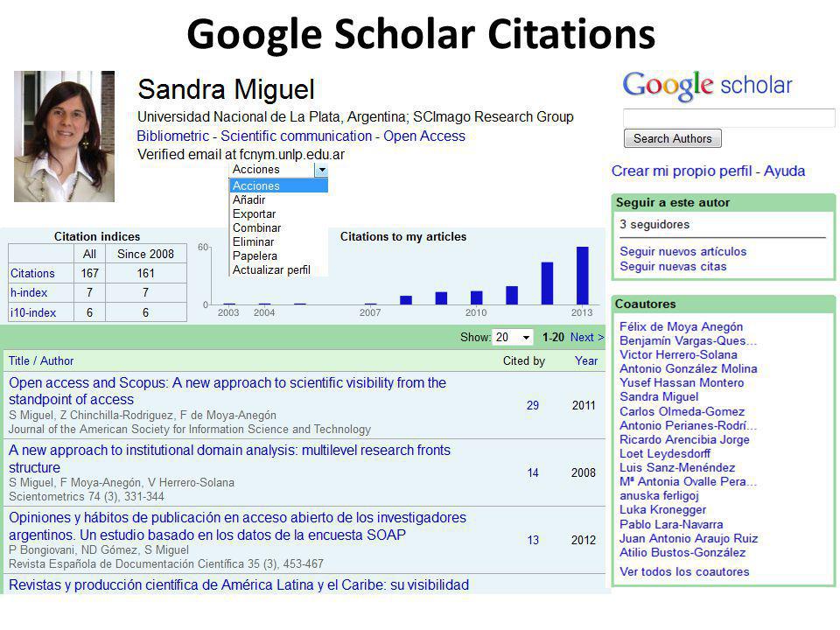Open coauthor Pablo Lara-Navarra profile
The width and height of the screenshot is (840, 630).
click(671, 524)
